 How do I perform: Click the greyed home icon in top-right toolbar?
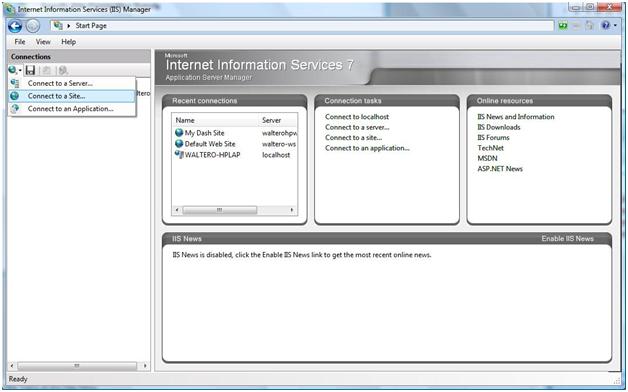tap(589, 26)
